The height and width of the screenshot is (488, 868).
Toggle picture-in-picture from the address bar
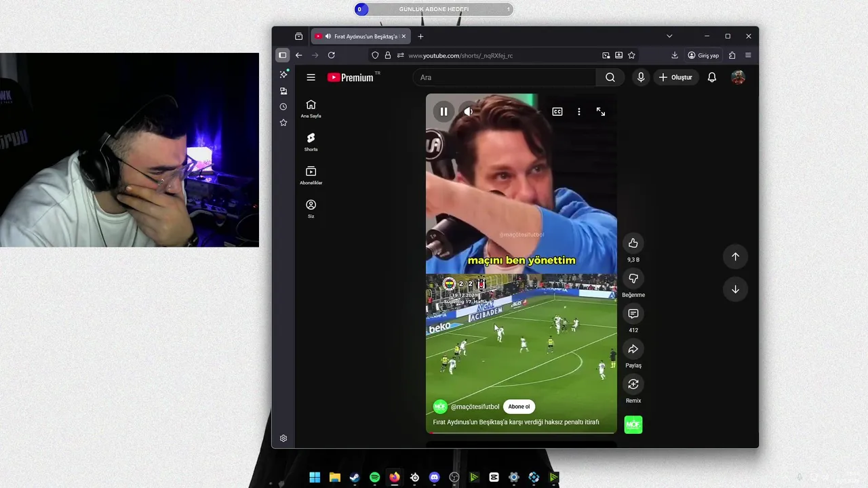pyautogui.click(x=606, y=56)
